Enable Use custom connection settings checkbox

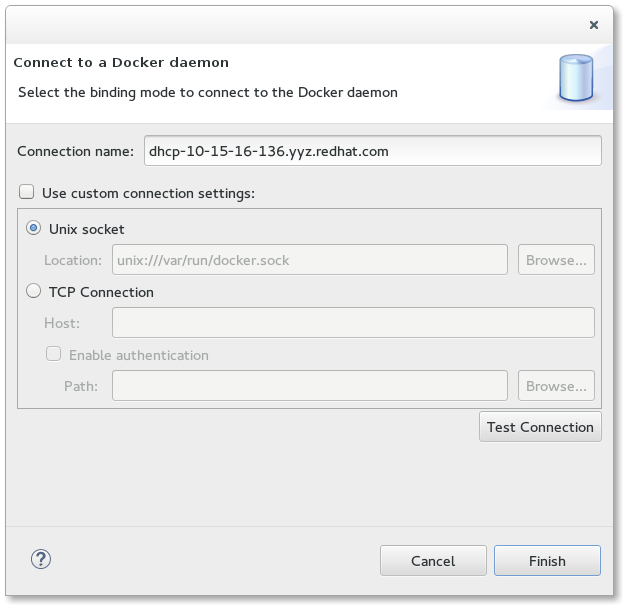27,192
